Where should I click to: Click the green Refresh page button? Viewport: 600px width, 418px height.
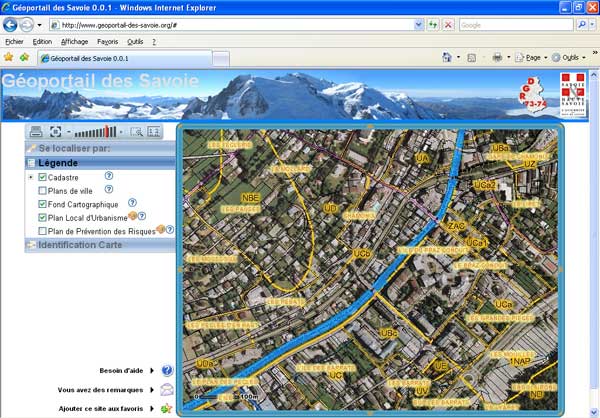tap(433, 25)
